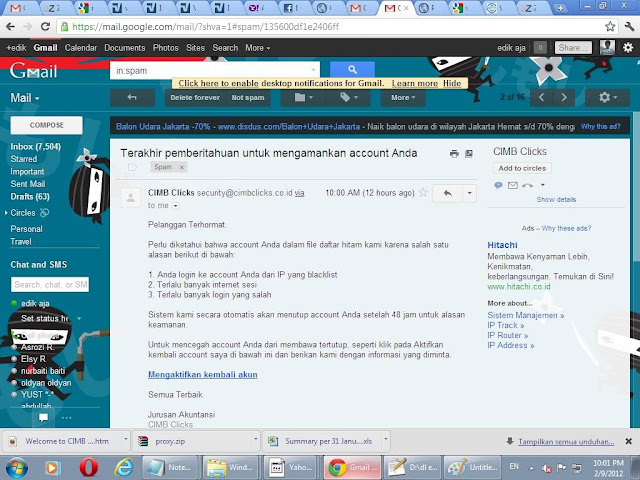Go to the older message arrow
The image size is (640, 480).
pyautogui.click(x=564, y=98)
